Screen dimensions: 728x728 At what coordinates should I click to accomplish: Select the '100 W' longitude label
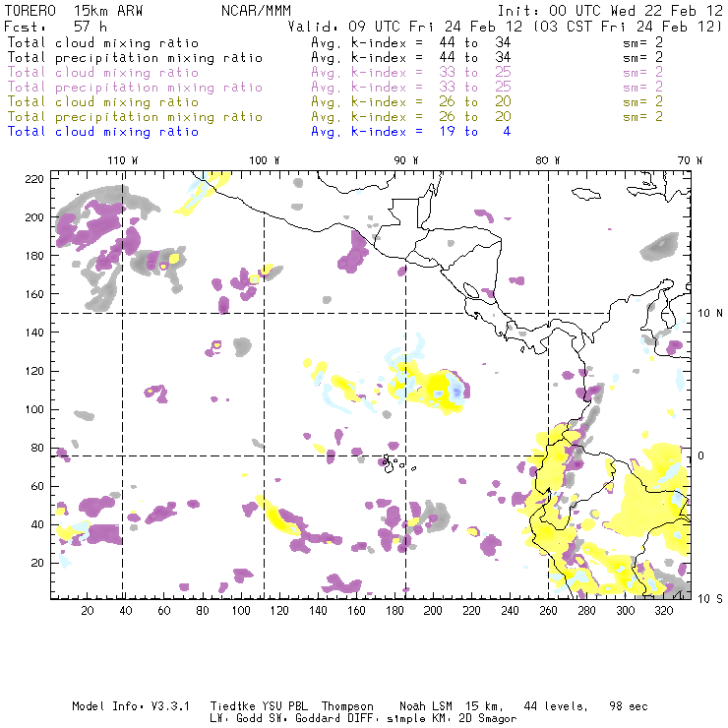pyautogui.click(x=265, y=160)
